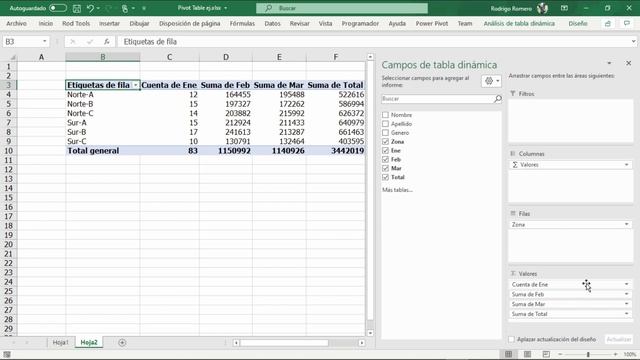
Task: Click the horizontal scrollbar thumb
Action: coord(284,343)
